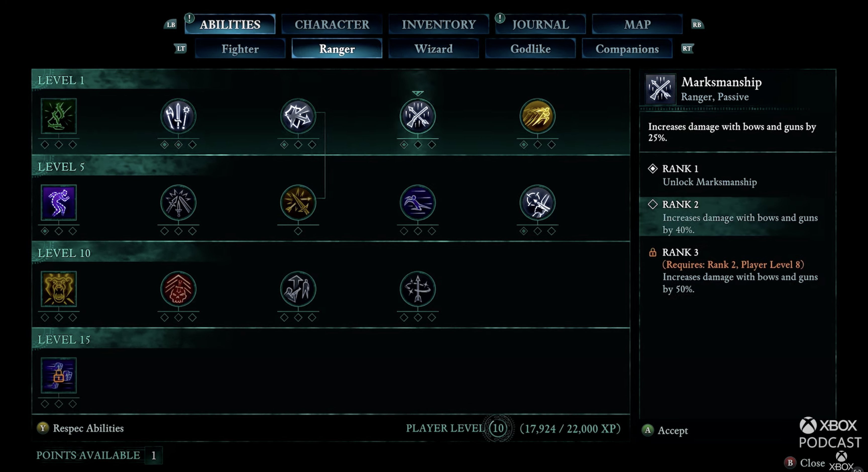The width and height of the screenshot is (868, 472).
Task: Open the Companions ability tab
Action: [x=627, y=48]
